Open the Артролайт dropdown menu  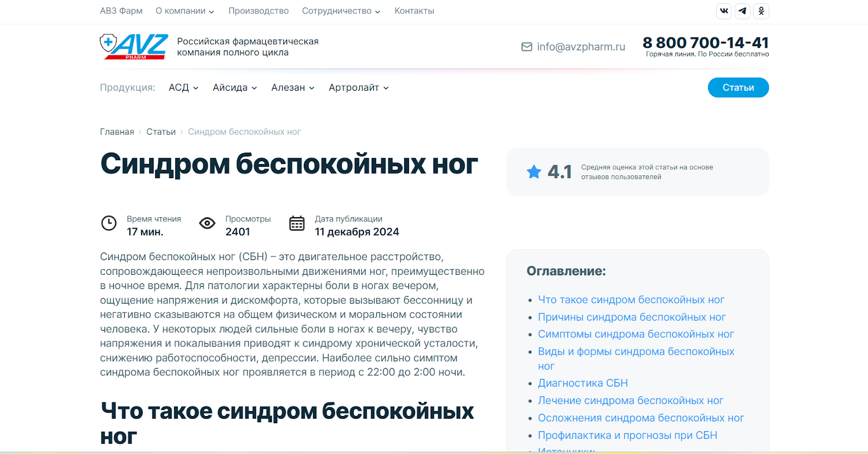coord(358,87)
